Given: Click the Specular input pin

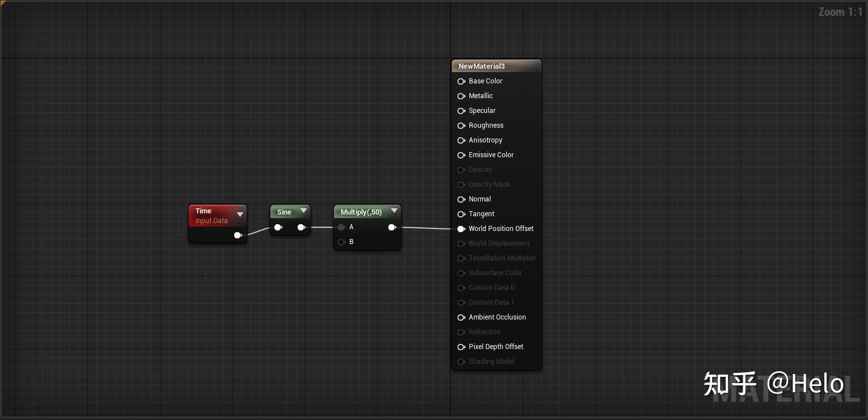Looking at the screenshot, I should coord(461,111).
